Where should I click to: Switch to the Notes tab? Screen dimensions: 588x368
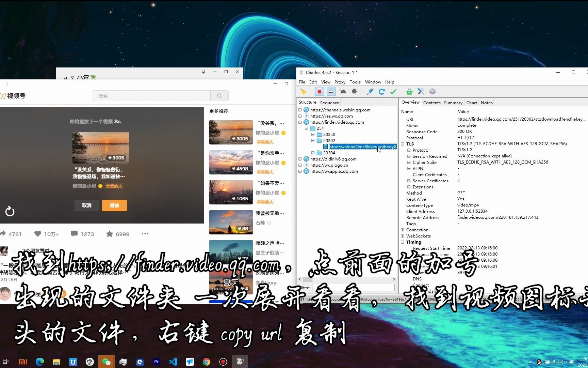point(487,103)
